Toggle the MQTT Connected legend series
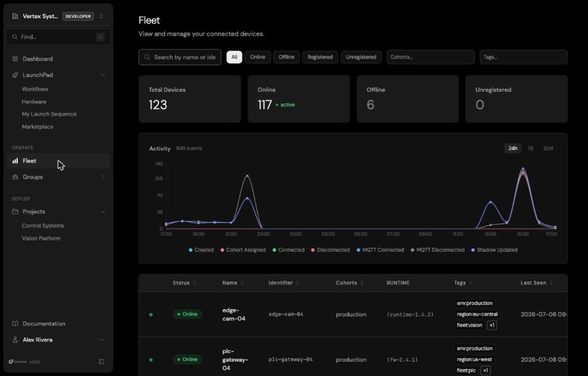Viewport: 588px width, 376px height. click(380, 250)
